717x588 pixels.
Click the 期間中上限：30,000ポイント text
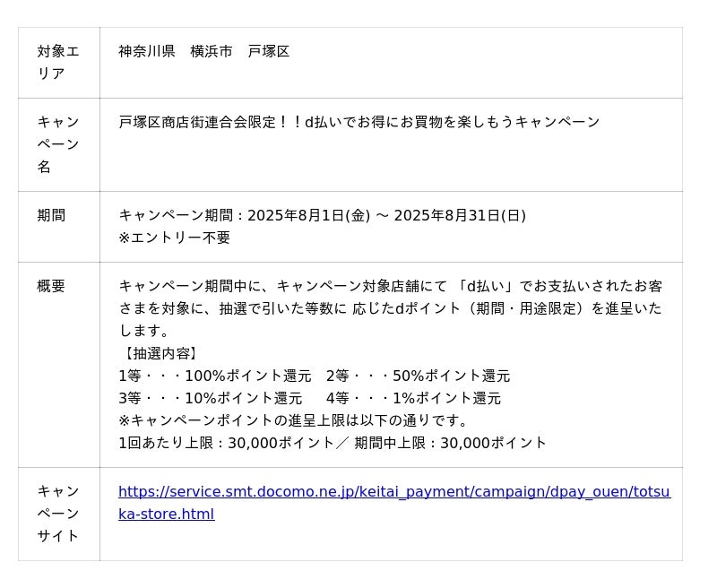click(450, 444)
